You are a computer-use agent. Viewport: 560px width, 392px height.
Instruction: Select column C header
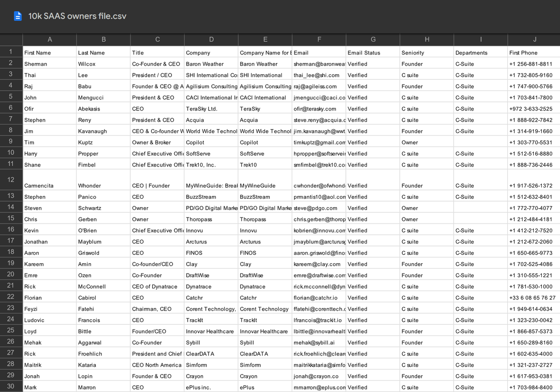(157, 40)
